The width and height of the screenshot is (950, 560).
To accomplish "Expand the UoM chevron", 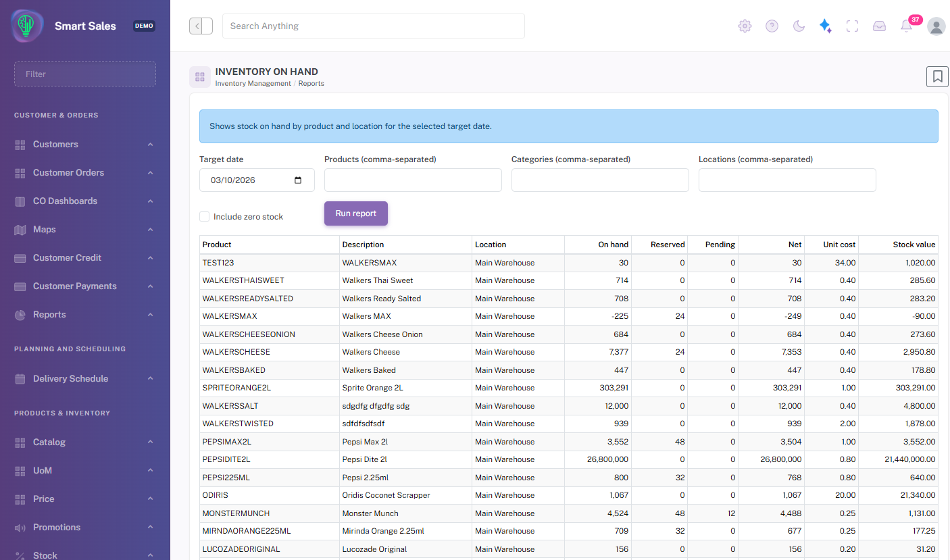I will tap(150, 471).
